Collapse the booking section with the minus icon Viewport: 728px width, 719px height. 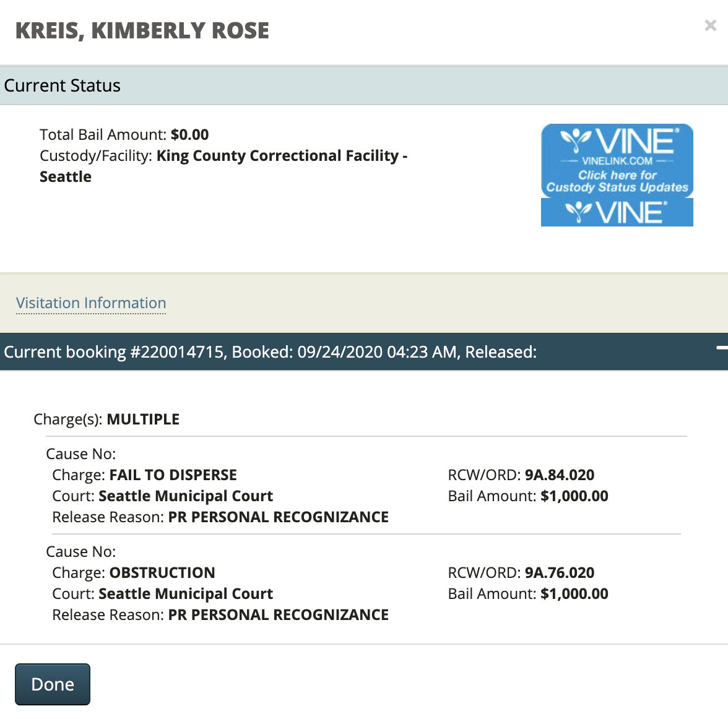coord(721,348)
